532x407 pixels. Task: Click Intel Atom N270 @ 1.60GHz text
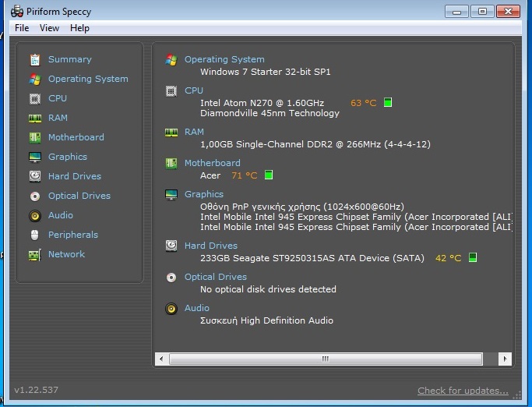262,103
